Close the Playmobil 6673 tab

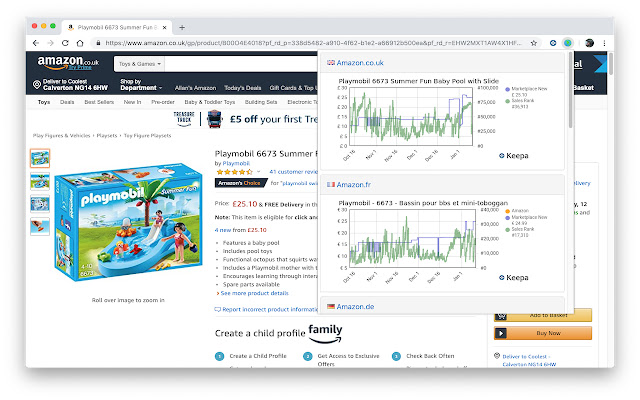(x=164, y=27)
